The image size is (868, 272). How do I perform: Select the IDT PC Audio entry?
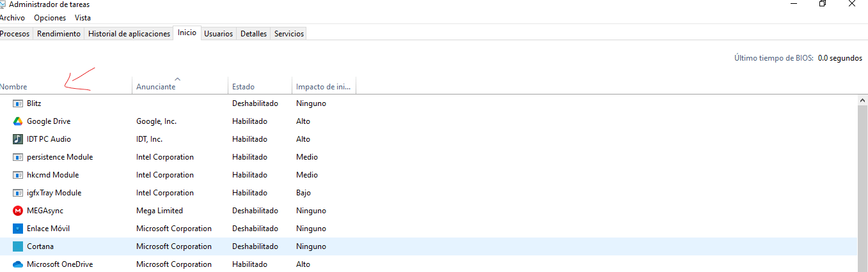tap(49, 139)
